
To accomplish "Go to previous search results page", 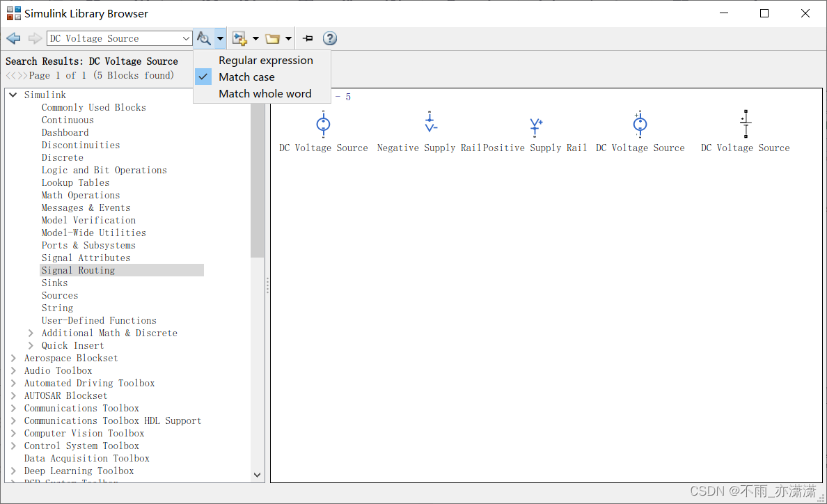I will pos(10,76).
